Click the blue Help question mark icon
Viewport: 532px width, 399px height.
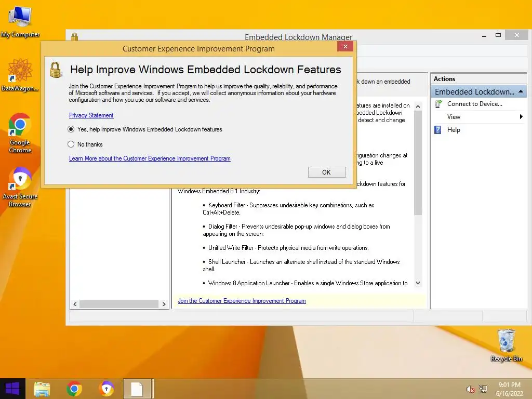point(438,129)
